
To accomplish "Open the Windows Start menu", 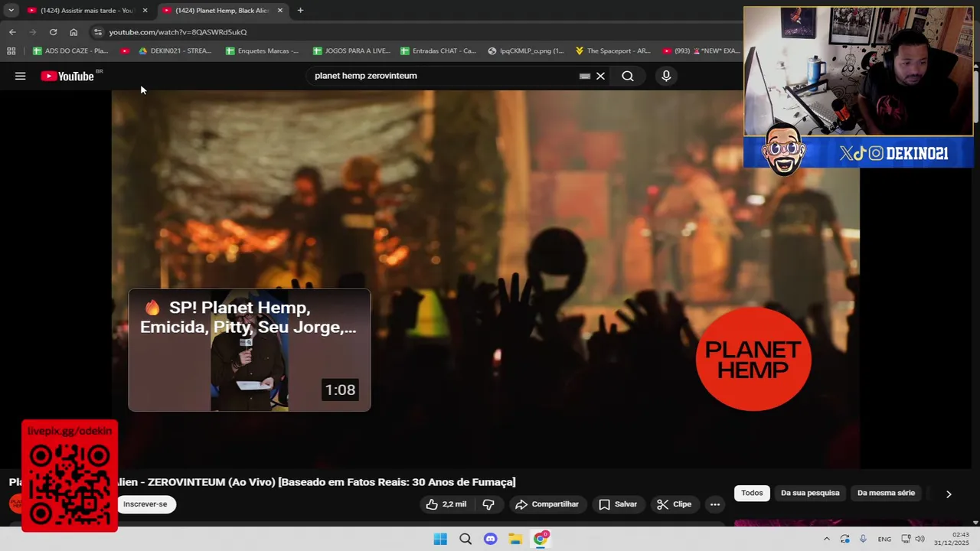I will click(x=440, y=539).
